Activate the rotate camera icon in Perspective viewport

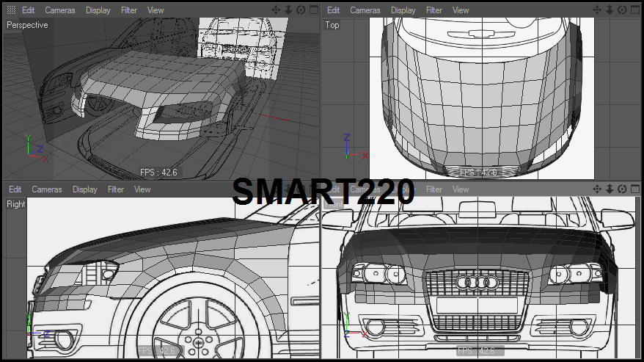click(x=301, y=10)
